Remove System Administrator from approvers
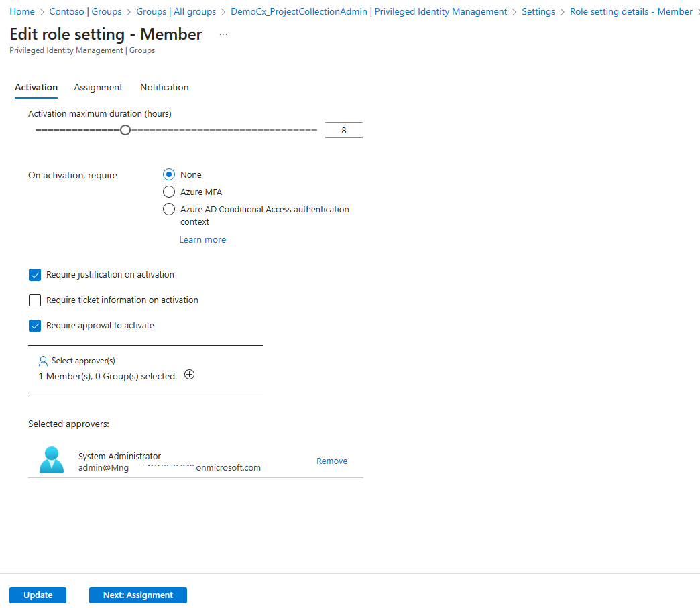The height and width of the screenshot is (608, 700). pyautogui.click(x=332, y=461)
